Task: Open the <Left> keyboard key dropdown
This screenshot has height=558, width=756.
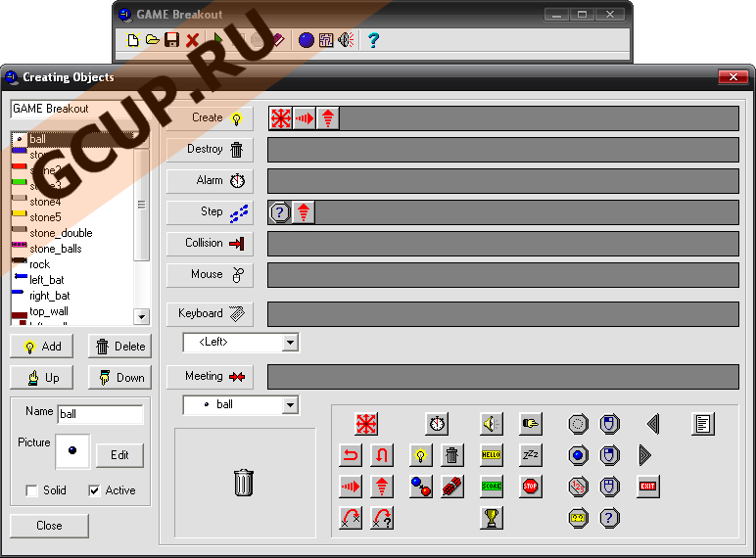Action: coord(290,343)
